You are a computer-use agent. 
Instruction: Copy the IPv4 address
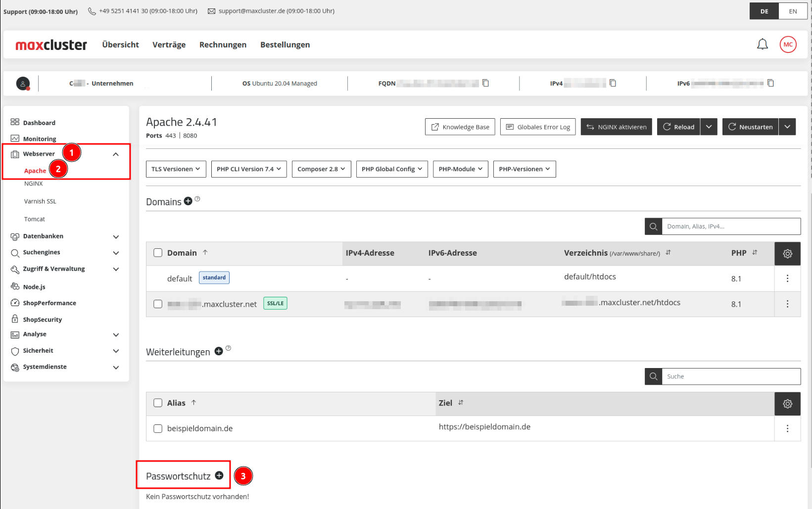[x=613, y=83]
